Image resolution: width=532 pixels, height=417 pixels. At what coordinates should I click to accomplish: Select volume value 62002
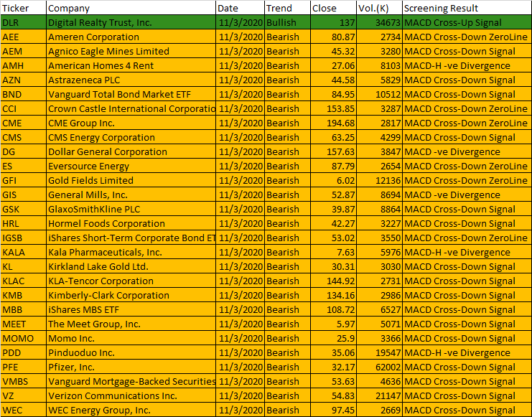point(379,367)
